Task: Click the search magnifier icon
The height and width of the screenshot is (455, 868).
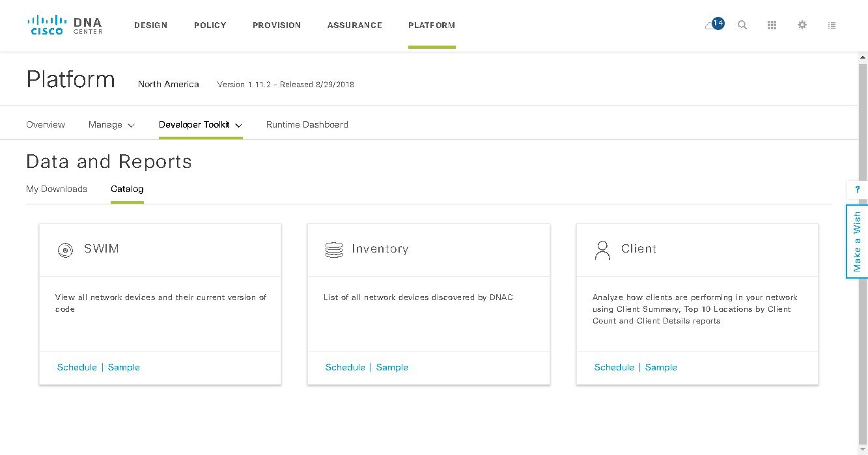Action: click(x=742, y=25)
